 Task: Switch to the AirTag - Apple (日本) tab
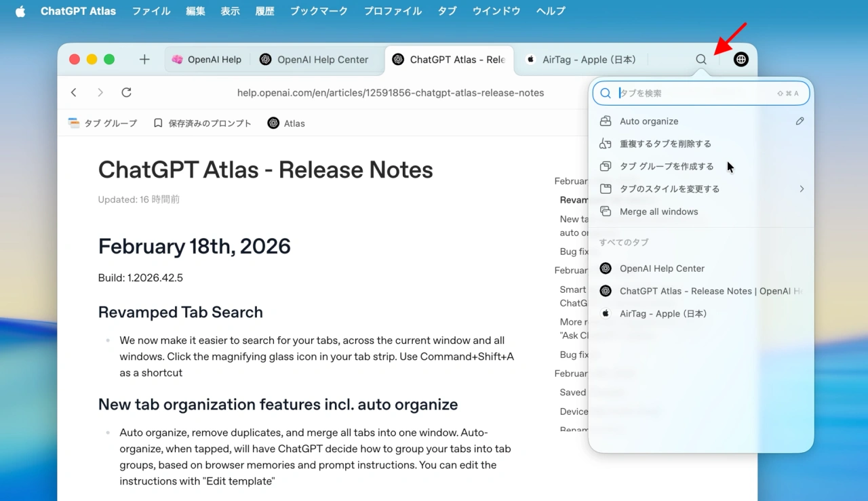(587, 59)
